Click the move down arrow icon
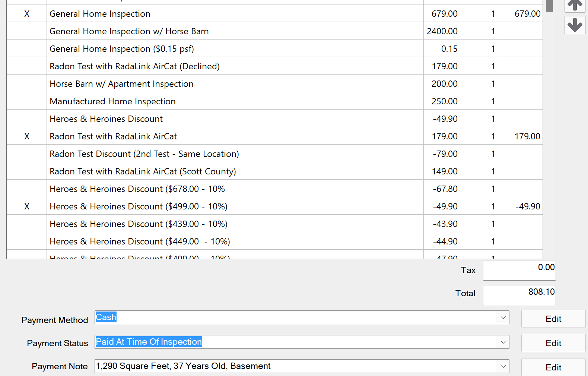Screen dimensions: 588x376 [x=575, y=25]
